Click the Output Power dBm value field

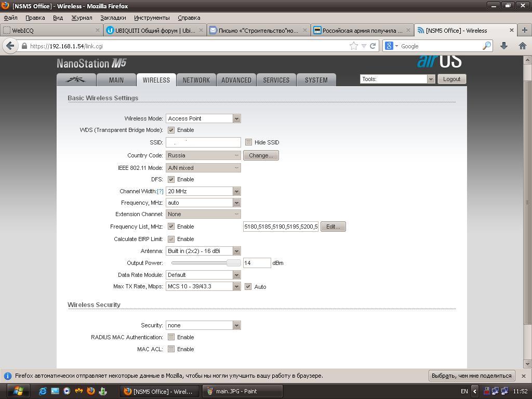point(257,263)
